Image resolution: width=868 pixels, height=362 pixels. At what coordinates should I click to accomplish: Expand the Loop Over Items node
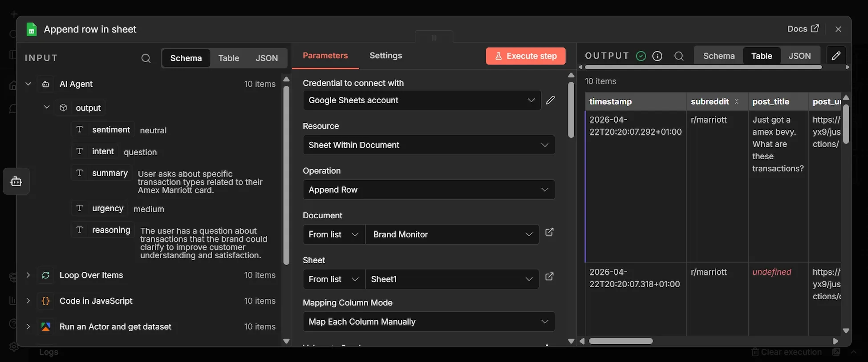[28, 275]
